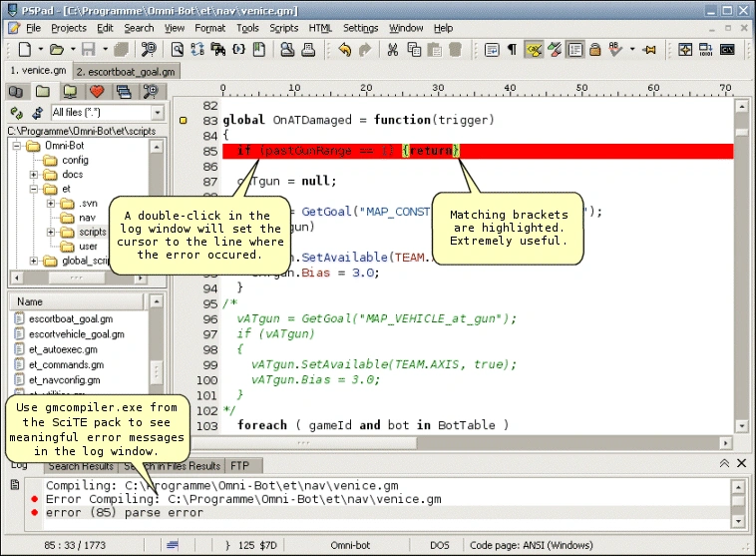This screenshot has width=756, height=556.
Task: Expand the docs folder in tree
Action: pos(34,175)
